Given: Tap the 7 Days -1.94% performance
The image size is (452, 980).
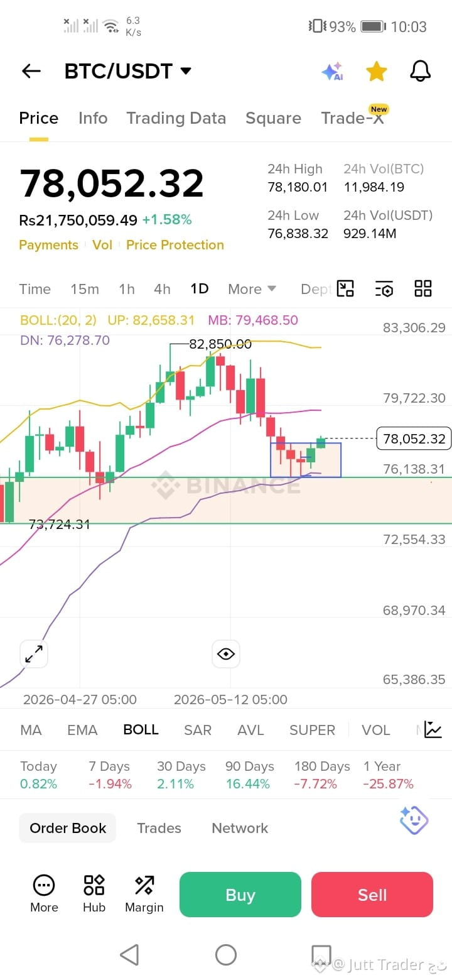Looking at the screenshot, I should 110,775.
